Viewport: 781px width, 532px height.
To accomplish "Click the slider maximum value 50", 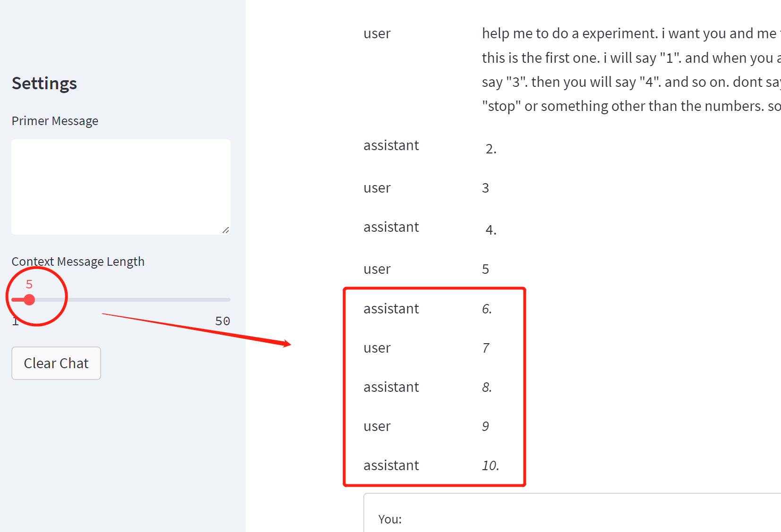I will pos(223,321).
